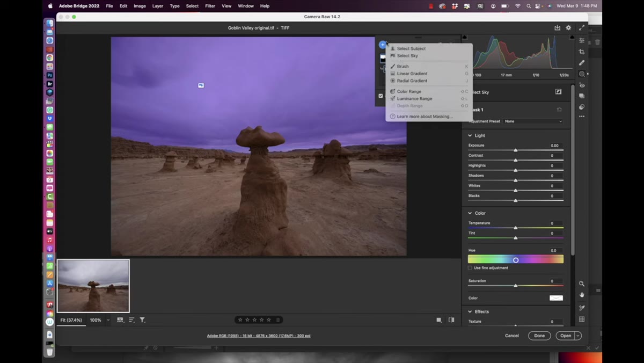
Task: Choose Color Range mask option
Action: pyautogui.click(x=409, y=91)
